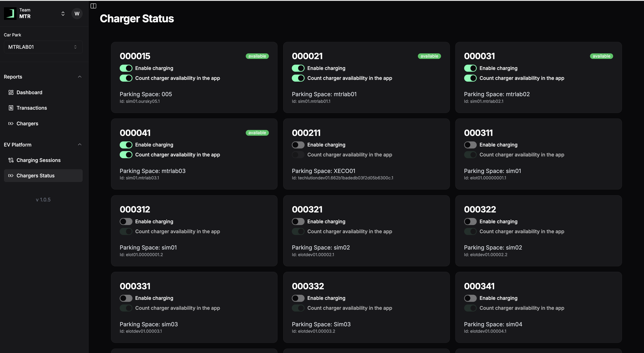Click the charger 000041 card title

135,133
